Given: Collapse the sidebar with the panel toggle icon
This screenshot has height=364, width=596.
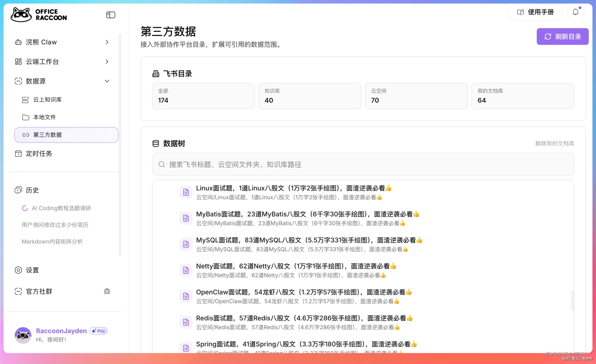Looking at the screenshot, I should pos(111,15).
